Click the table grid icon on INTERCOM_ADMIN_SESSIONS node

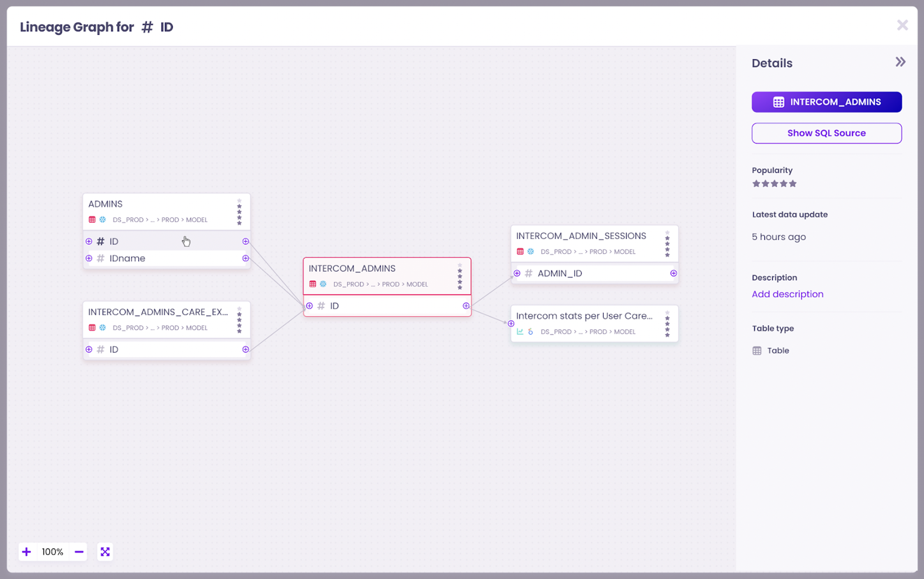coord(520,251)
